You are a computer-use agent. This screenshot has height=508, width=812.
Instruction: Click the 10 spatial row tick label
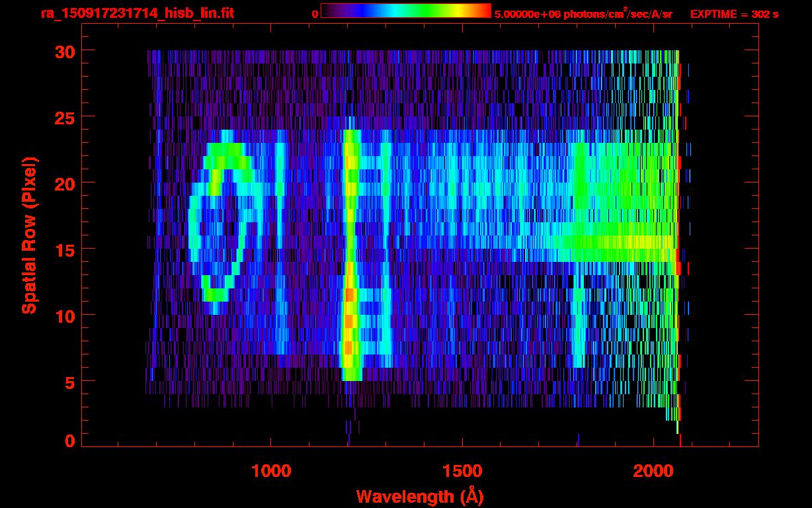65,316
